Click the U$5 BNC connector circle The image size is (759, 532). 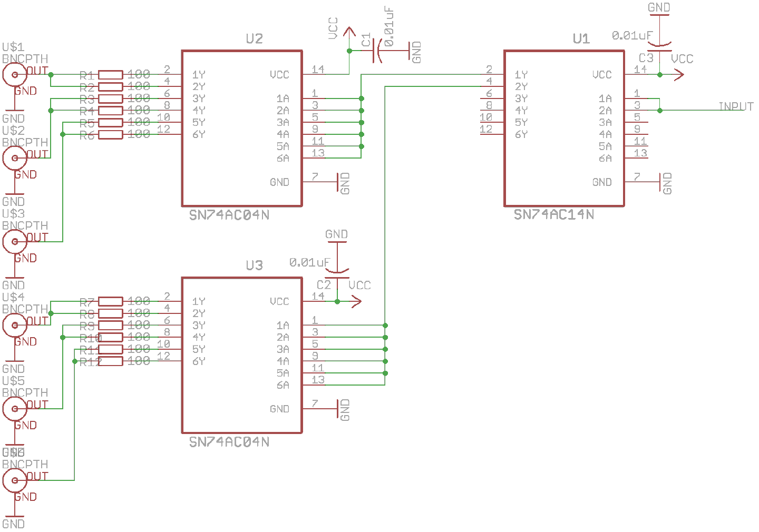pyautogui.click(x=15, y=408)
